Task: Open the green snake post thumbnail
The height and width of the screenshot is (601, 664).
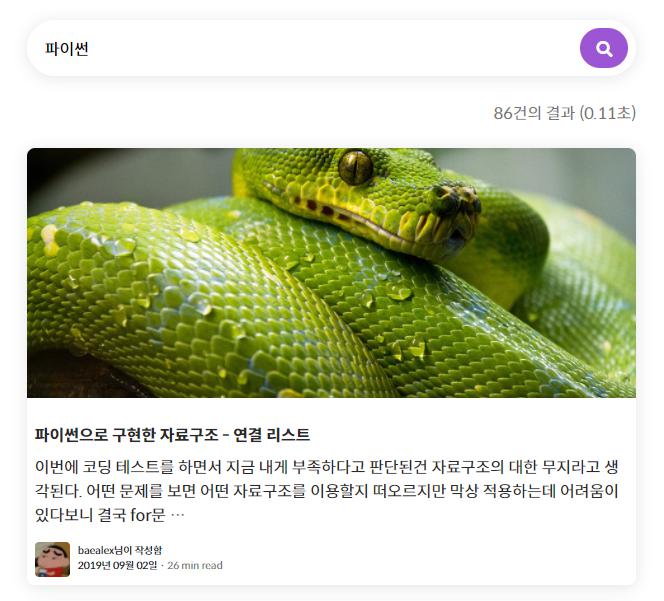Action: [x=331, y=273]
